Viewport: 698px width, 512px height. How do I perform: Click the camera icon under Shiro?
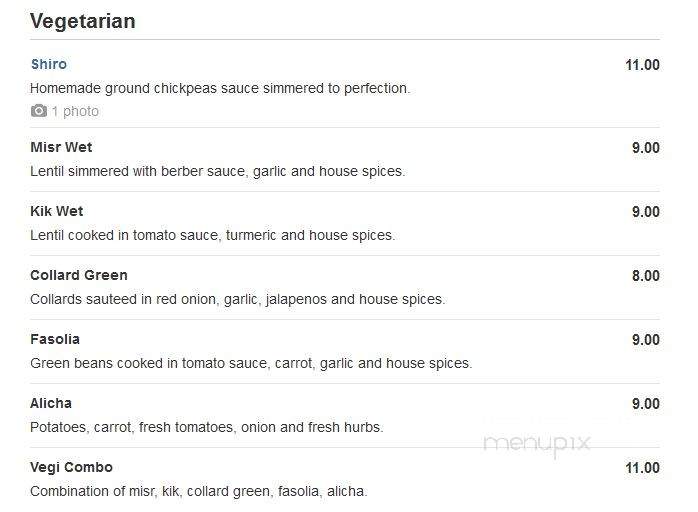(x=39, y=111)
